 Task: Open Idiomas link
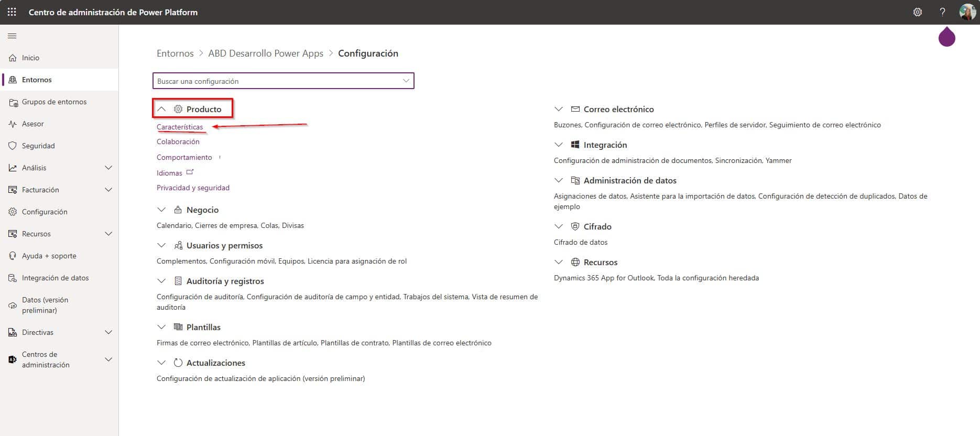click(x=169, y=173)
